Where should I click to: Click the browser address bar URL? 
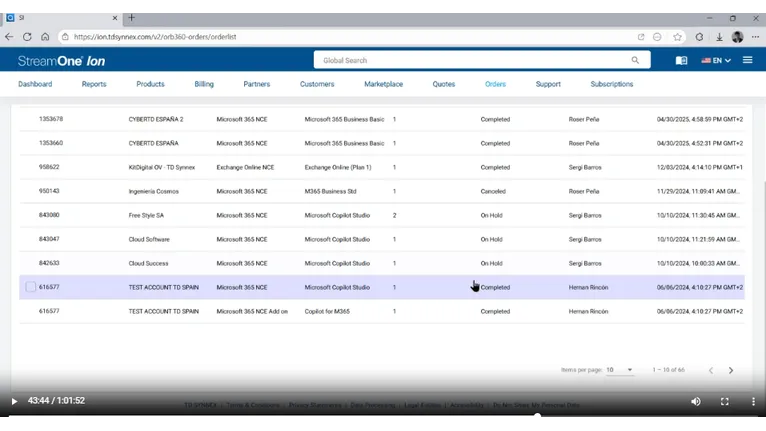click(155, 37)
